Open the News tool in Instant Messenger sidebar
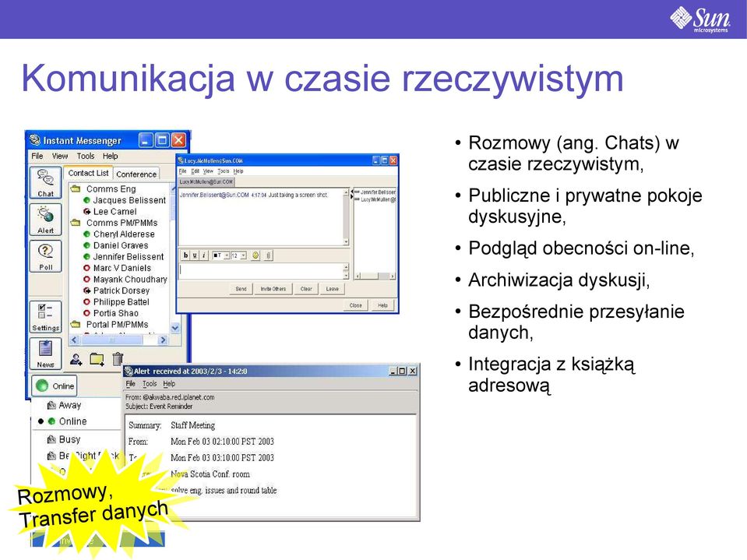Screen dimensions: 747x560 point(46,354)
